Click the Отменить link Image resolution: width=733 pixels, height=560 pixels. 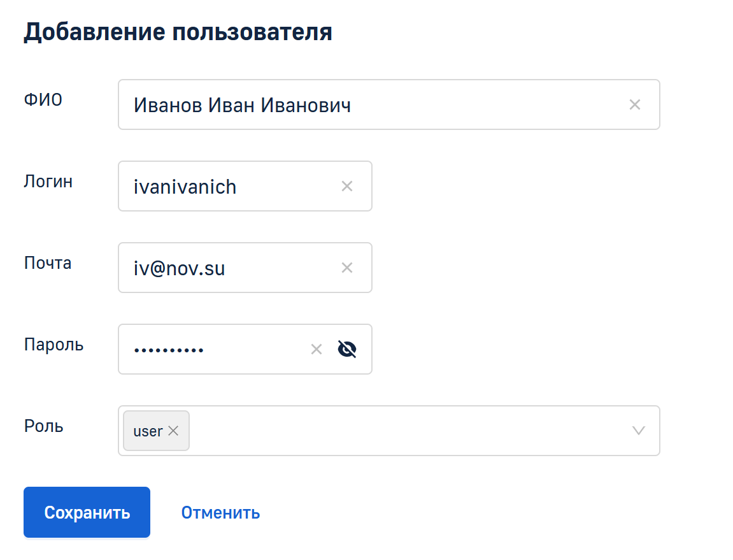tap(220, 513)
